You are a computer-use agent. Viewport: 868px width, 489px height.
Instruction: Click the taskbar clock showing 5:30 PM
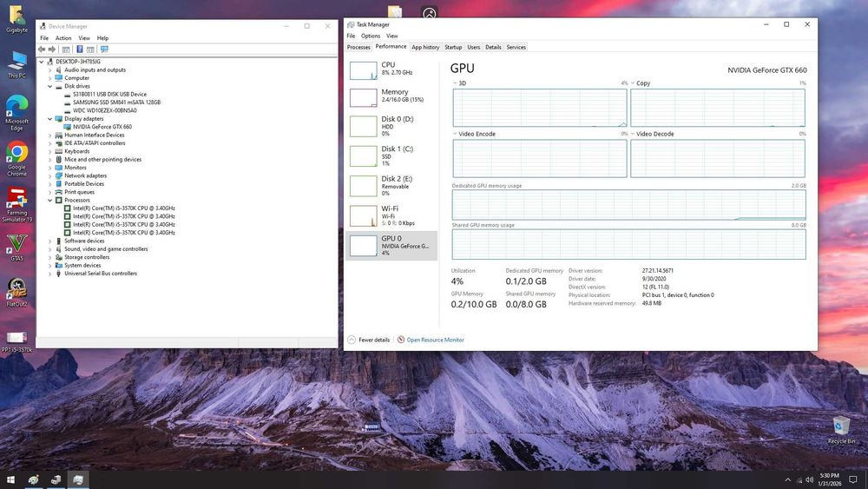(x=829, y=479)
